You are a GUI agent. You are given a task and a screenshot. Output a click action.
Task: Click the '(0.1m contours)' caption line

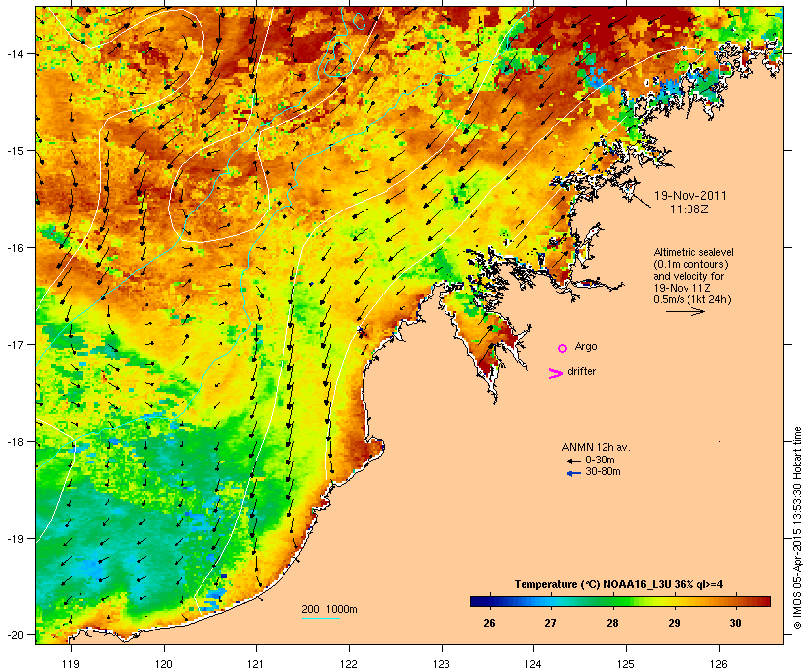click(x=690, y=264)
